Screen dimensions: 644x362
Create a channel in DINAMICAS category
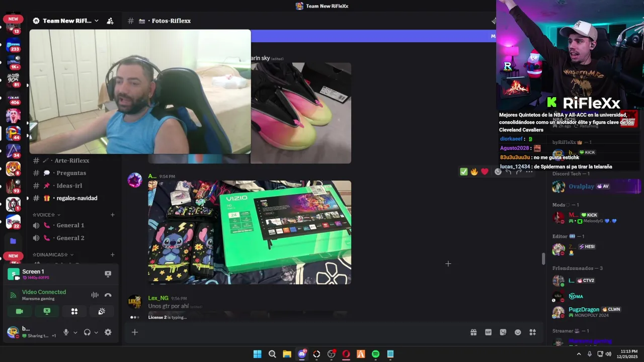click(x=112, y=255)
